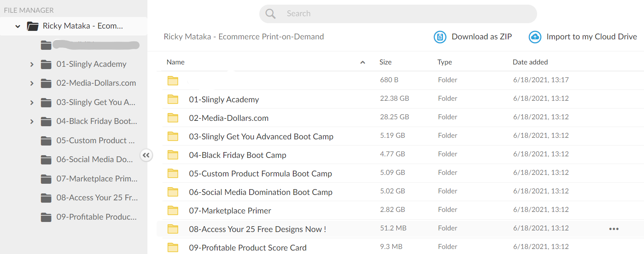Open 07-Marketplace Primer folder icon in list
Image resolution: width=644 pixels, height=254 pixels.
[173, 210]
